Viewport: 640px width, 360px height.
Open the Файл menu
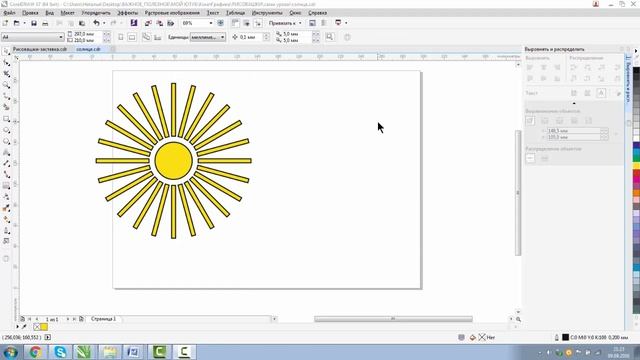[9, 13]
